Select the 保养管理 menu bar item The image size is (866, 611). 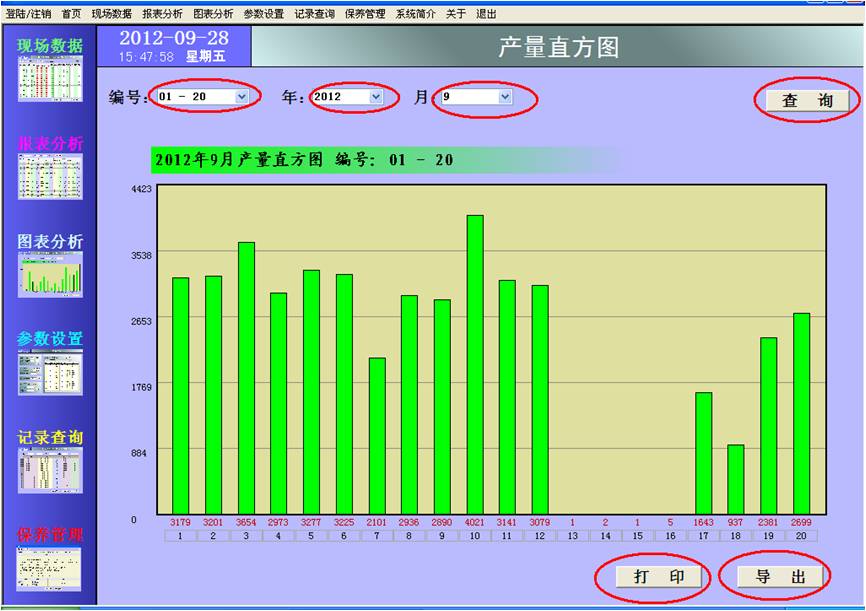pos(365,14)
